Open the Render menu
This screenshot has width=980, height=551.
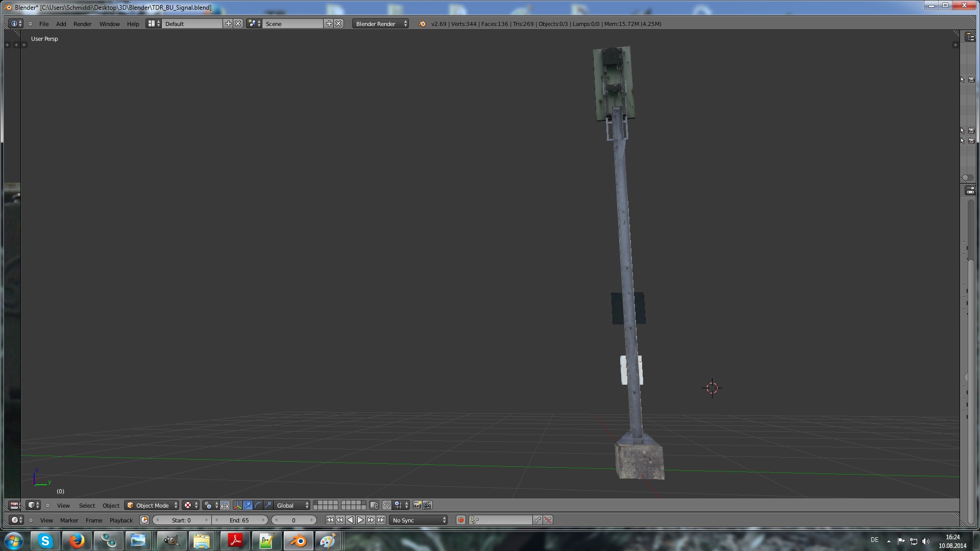[82, 24]
